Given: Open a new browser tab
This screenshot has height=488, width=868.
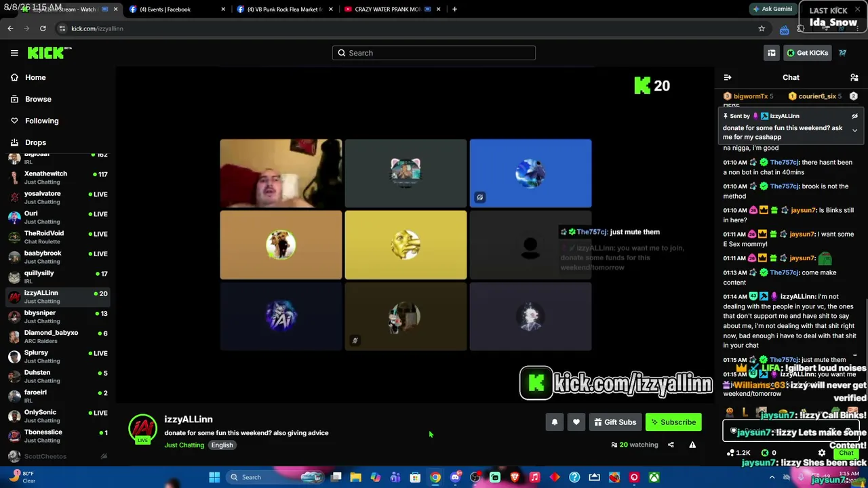Looking at the screenshot, I should click(x=454, y=9).
